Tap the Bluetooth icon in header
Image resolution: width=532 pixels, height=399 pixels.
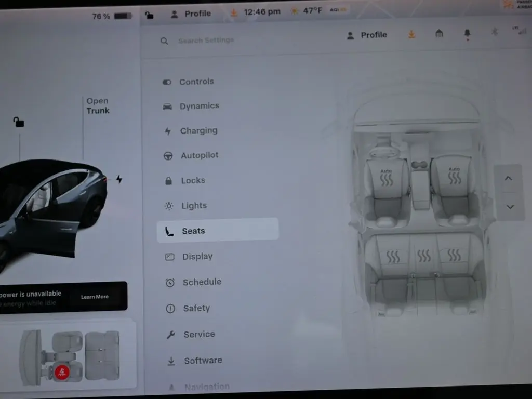click(x=494, y=33)
